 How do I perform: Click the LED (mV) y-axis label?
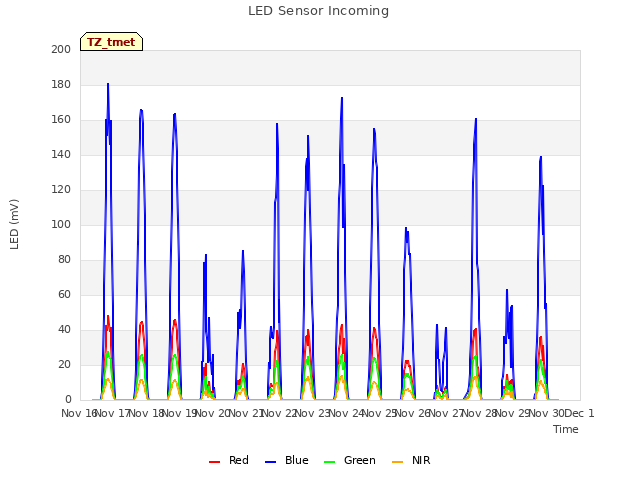click(x=14, y=224)
